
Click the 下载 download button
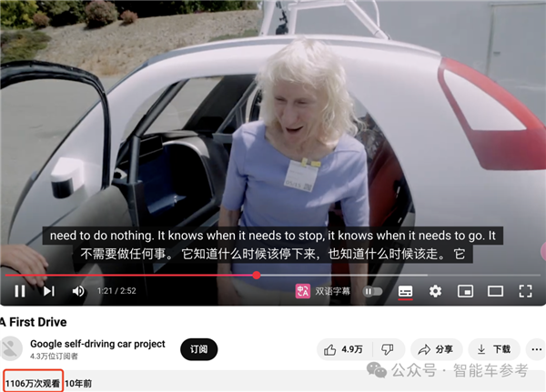tap(492, 349)
